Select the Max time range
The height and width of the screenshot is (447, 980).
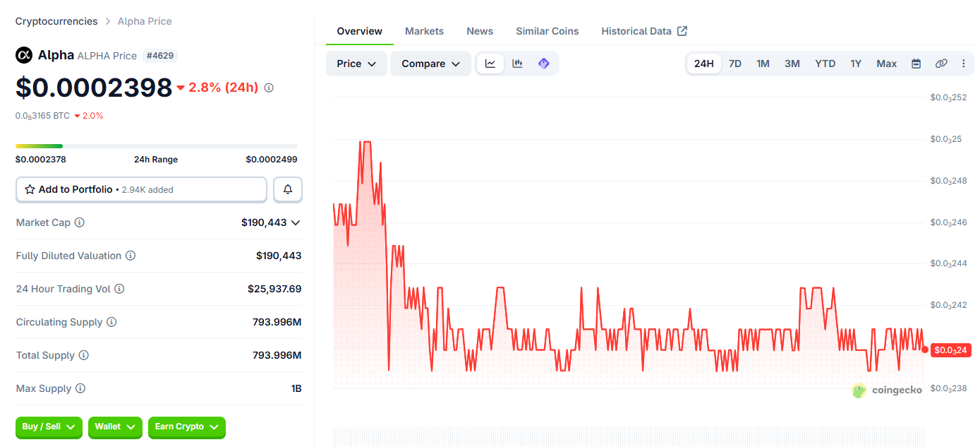(x=887, y=64)
